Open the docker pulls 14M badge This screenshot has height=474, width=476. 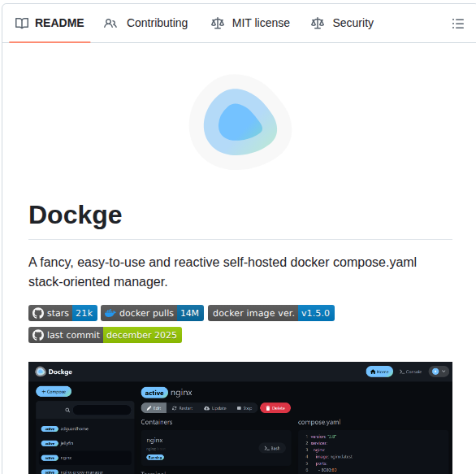tap(153, 313)
